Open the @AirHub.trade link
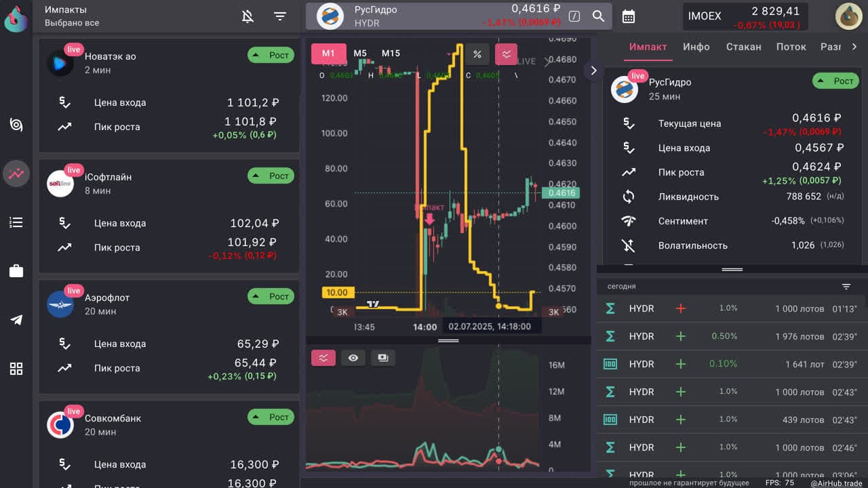This screenshot has width=868, height=488. point(836,483)
